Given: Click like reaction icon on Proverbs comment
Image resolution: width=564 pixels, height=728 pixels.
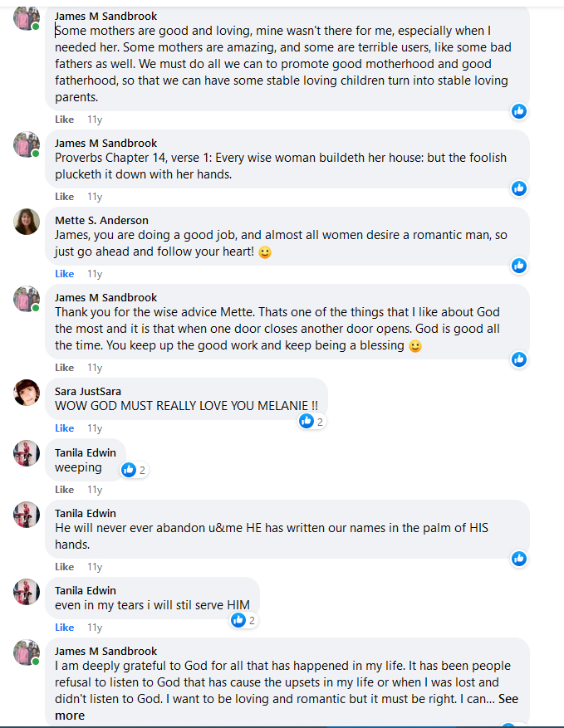Looking at the screenshot, I should coord(519,188).
